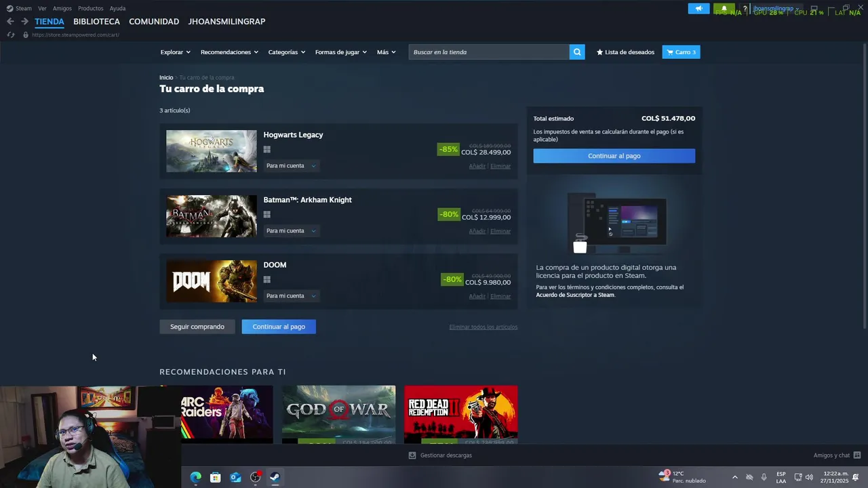Screen dimensions: 868x488
Task: Switch to the TIENDA tab
Action: point(50,22)
